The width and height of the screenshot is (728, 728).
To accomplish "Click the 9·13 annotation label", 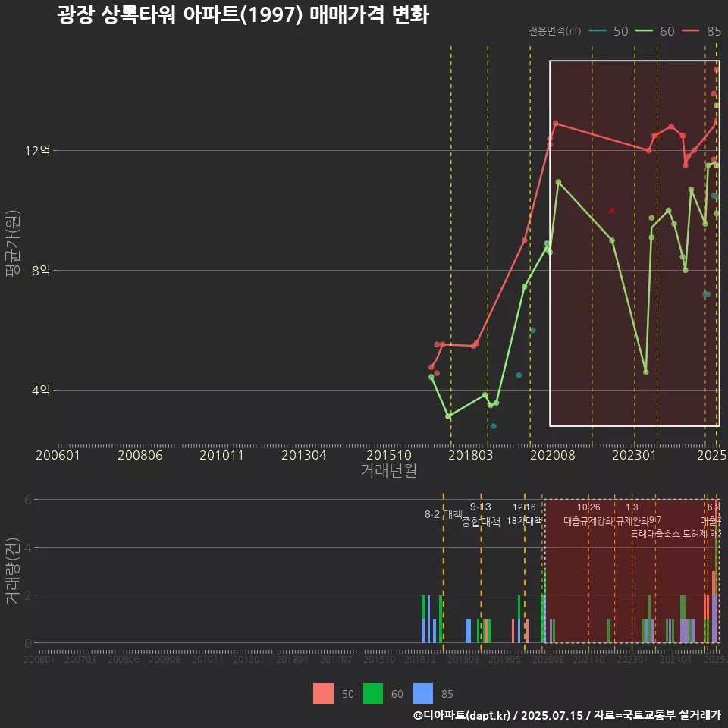I will [x=481, y=507].
